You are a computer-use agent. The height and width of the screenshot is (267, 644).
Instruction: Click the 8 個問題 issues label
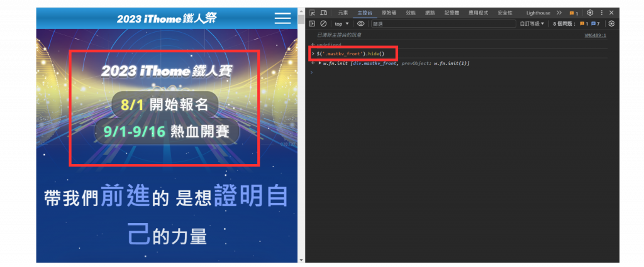point(564,24)
